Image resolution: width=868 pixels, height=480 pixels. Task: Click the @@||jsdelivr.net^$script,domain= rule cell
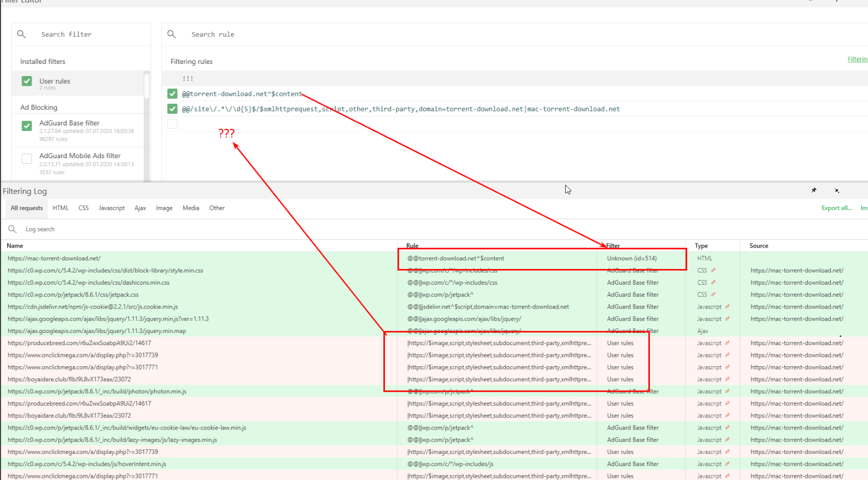click(488, 307)
